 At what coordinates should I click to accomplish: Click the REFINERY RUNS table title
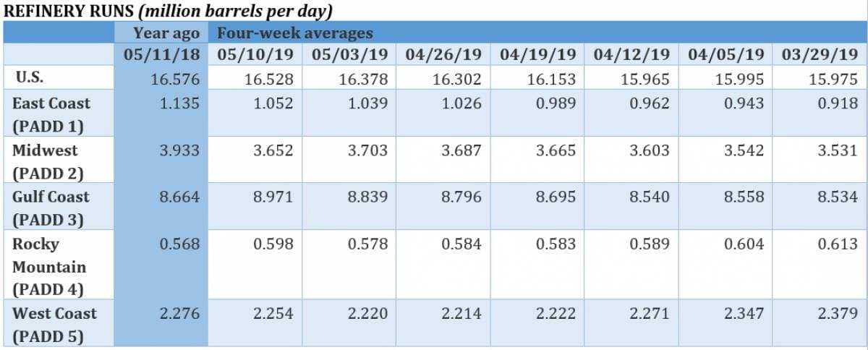tap(168, 12)
